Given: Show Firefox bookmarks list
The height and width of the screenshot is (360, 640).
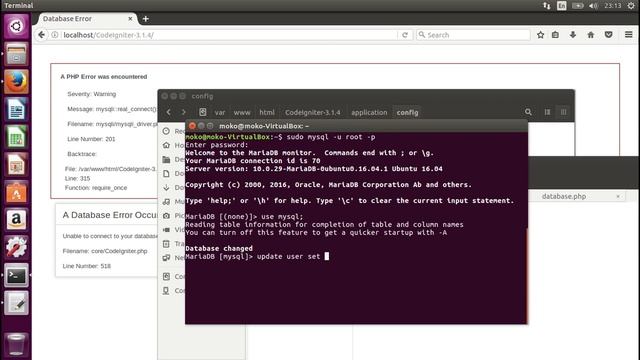Looking at the screenshot, I should (x=555, y=35).
